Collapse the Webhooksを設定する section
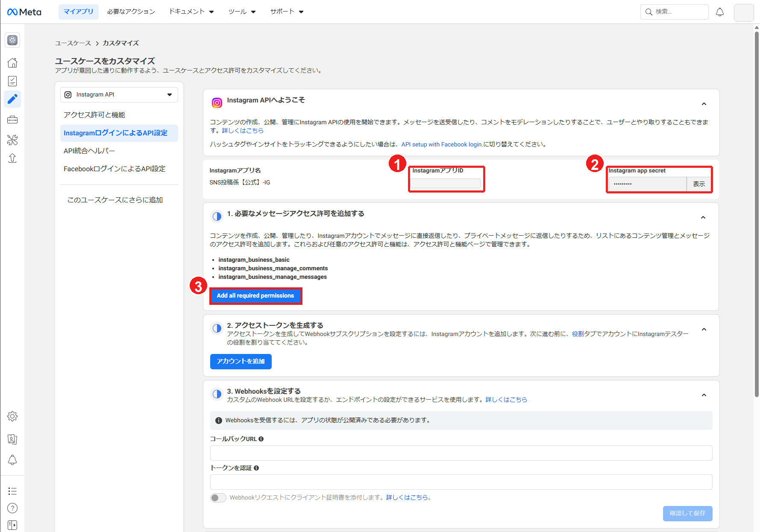This screenshot has width=760, height=532. [704, 395]
